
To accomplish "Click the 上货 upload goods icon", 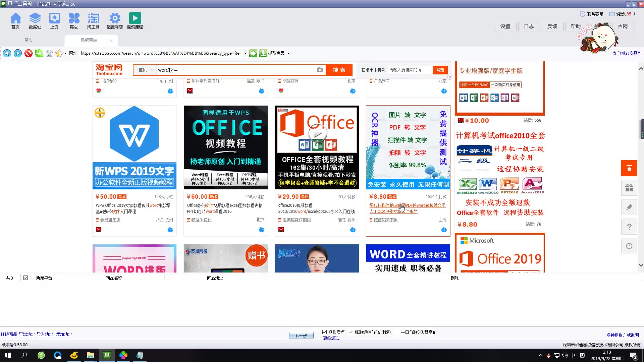I will [54, 21].
